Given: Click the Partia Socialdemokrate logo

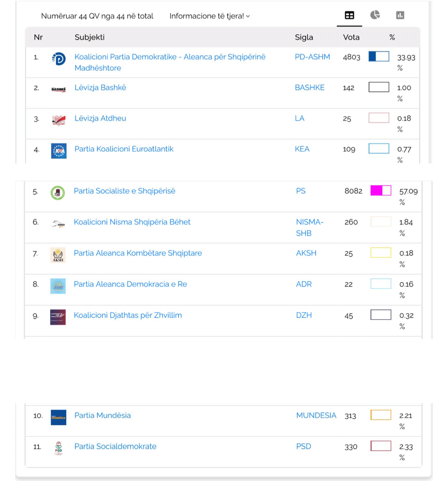Looking at the screenshot, I should (x=58, y=448).
